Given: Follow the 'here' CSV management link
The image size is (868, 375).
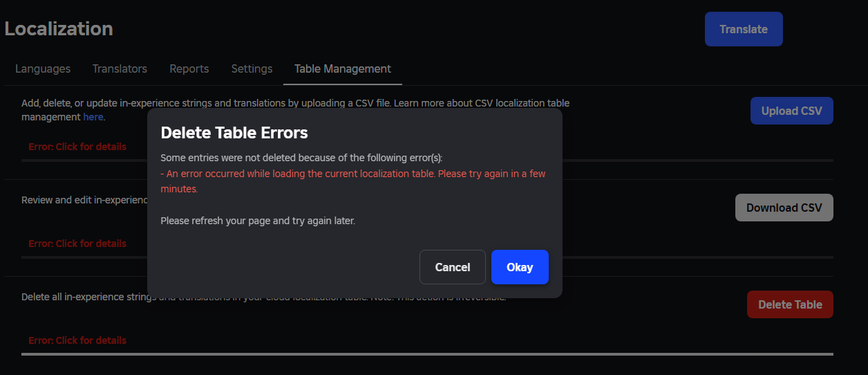Looking at the screenshot, I should (93, 117).
